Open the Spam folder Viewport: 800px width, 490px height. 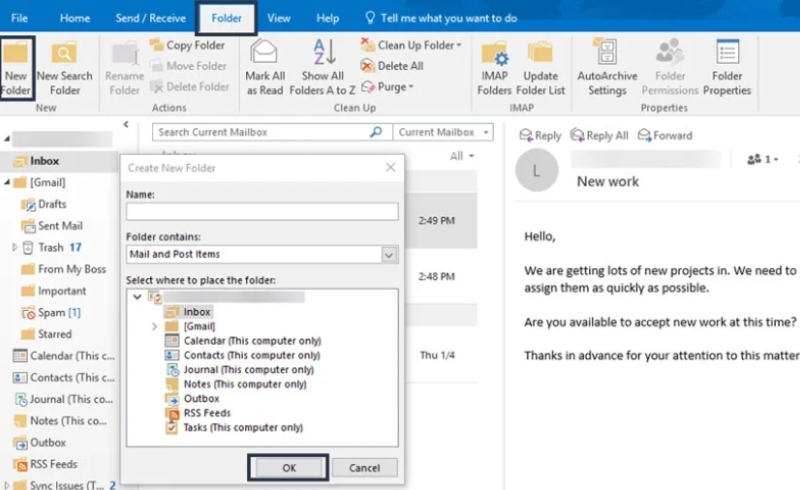51,312
